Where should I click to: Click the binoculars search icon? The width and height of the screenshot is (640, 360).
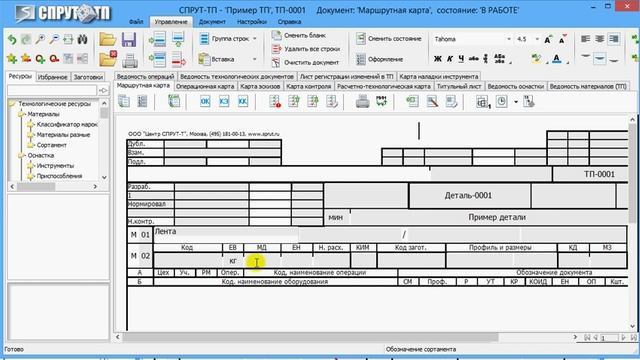[x=82, y=39]
